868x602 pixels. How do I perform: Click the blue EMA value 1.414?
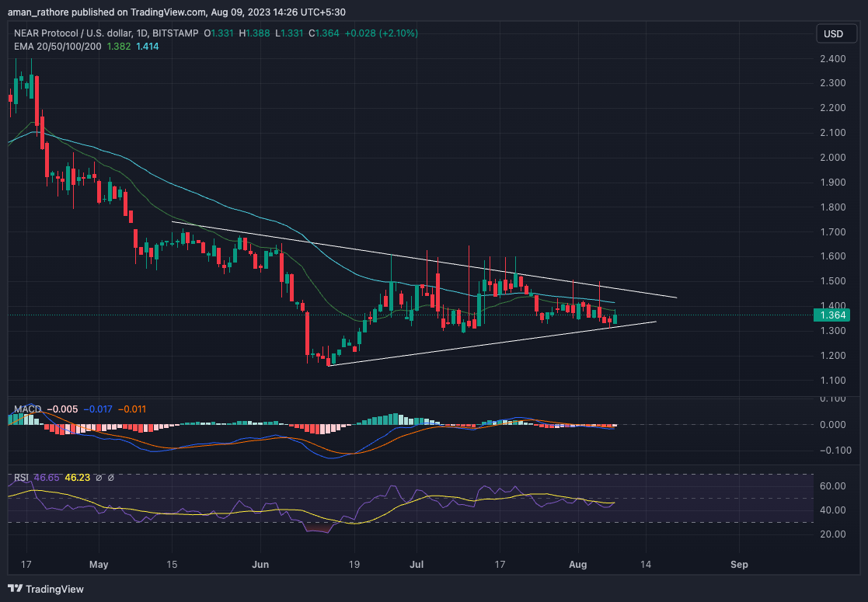coord(147,47)
